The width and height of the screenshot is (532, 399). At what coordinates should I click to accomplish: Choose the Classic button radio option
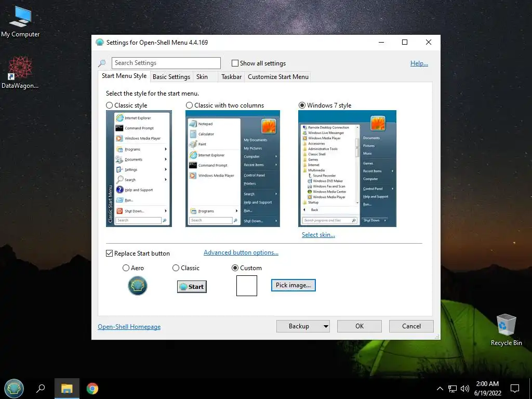[x=176, y=268]
